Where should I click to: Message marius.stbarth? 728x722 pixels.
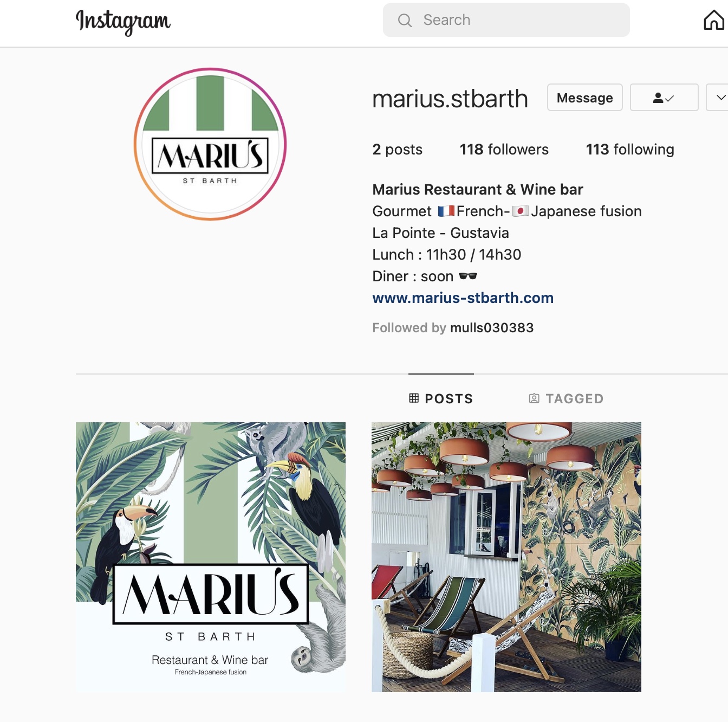pyautogui.click(x=585, y=98)
